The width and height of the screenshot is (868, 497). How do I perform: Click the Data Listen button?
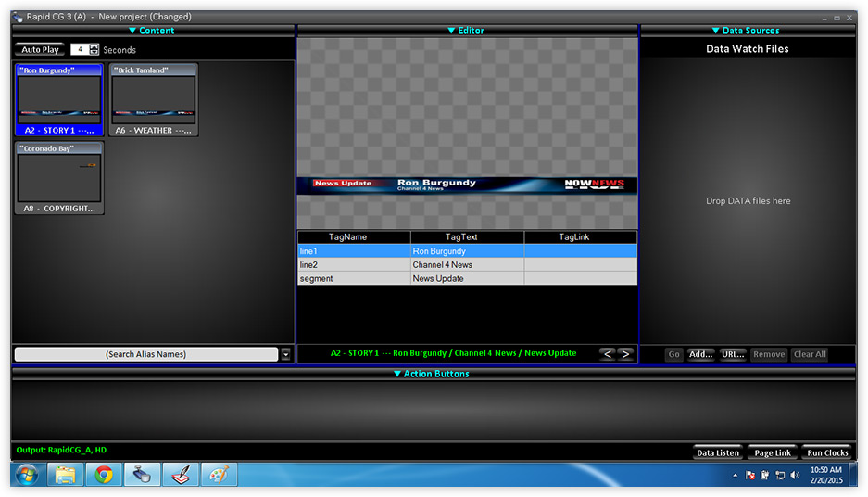[717, 452]
